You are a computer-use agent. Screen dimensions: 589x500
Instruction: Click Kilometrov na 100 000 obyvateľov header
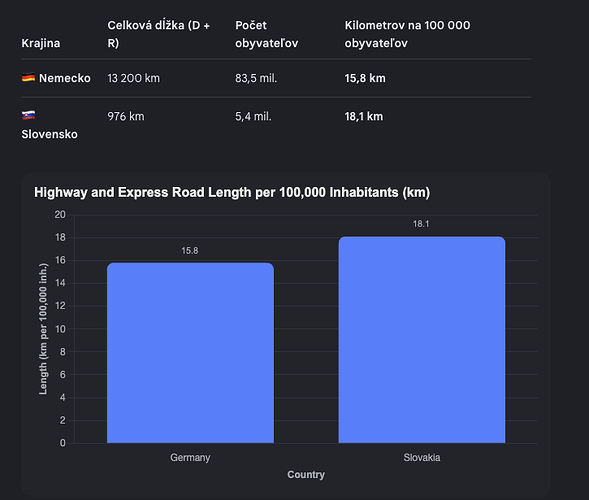[x=407, y=34]
